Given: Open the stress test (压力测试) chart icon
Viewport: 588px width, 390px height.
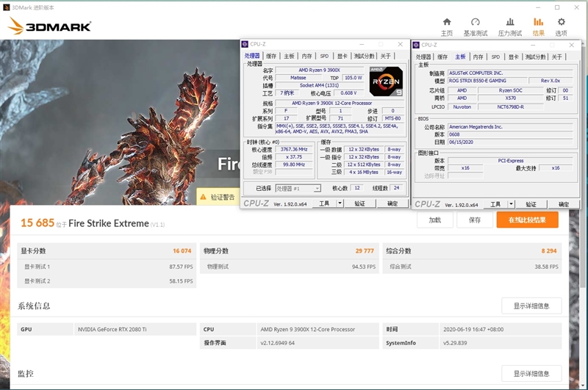Looking at the screenshot, I should (x=510, y=22).
